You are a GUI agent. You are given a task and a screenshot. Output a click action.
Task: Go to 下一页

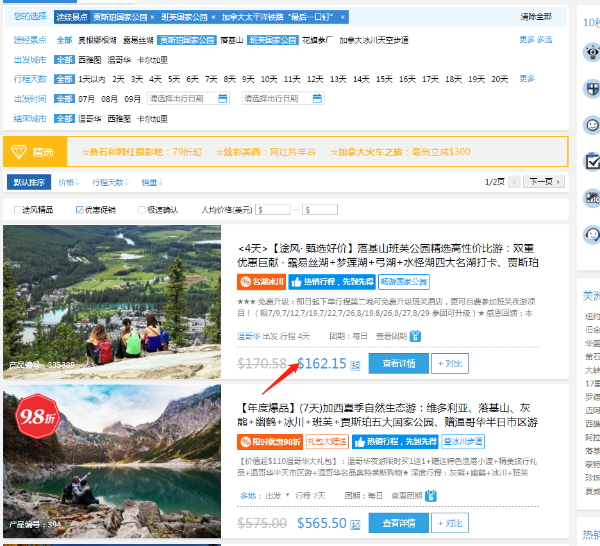point(544,182)
